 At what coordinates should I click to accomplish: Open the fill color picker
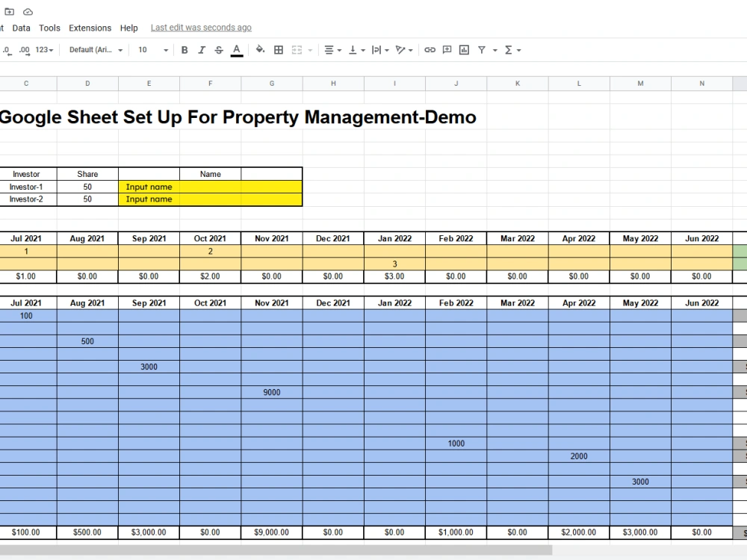260,50
